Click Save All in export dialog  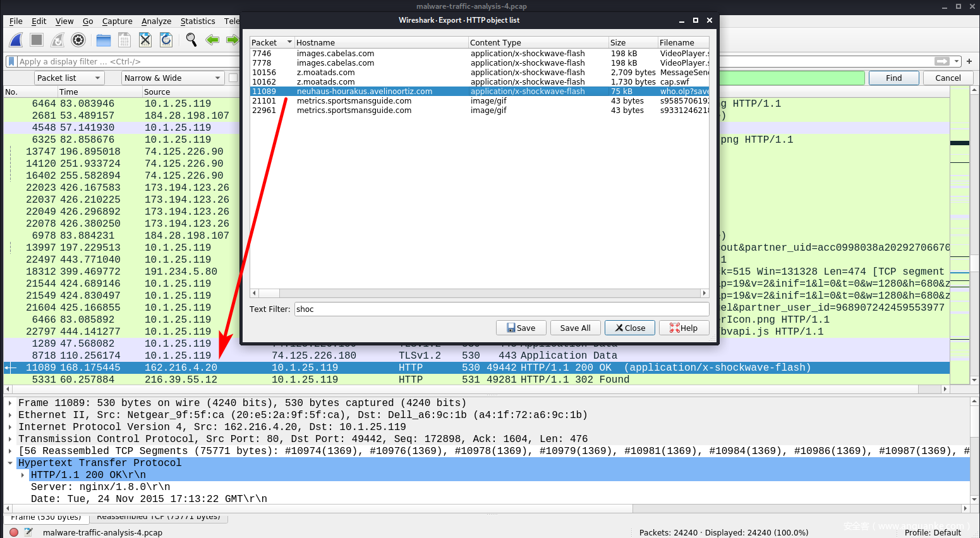tap(575, 328)
